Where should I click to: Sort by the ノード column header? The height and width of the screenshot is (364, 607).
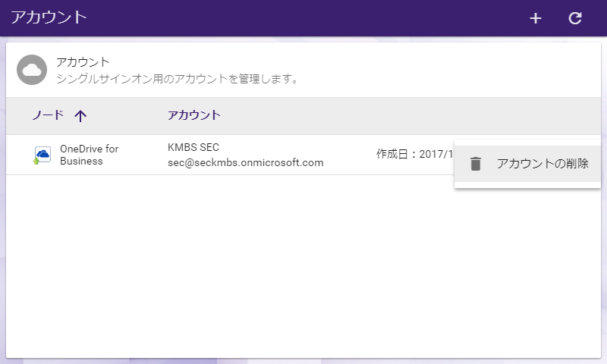tap(48, 115)
